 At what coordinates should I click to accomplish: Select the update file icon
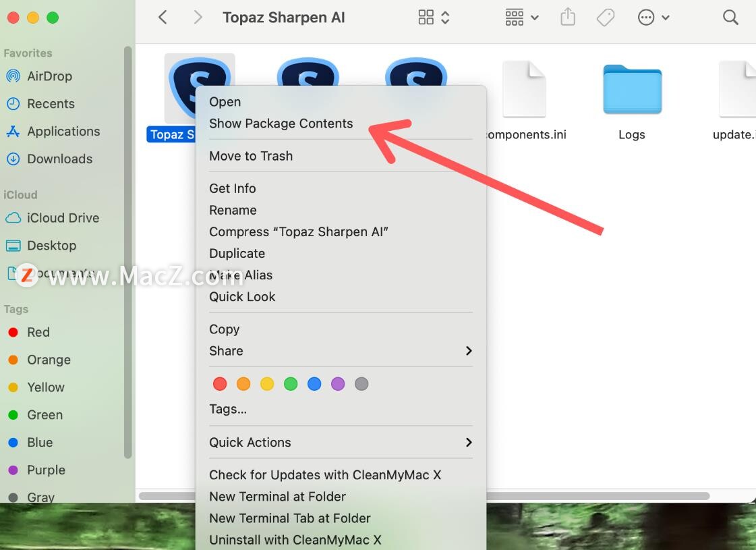[x=738, y=89]
